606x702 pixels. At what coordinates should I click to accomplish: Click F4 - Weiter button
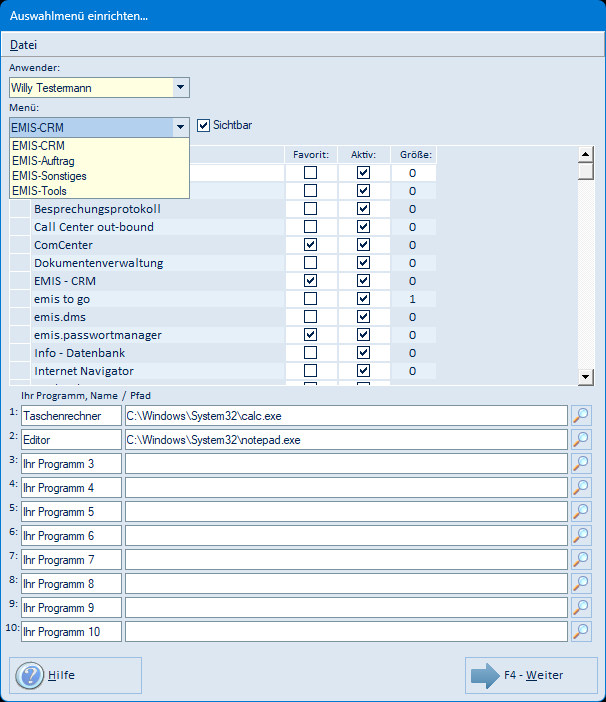click(531, 675)
